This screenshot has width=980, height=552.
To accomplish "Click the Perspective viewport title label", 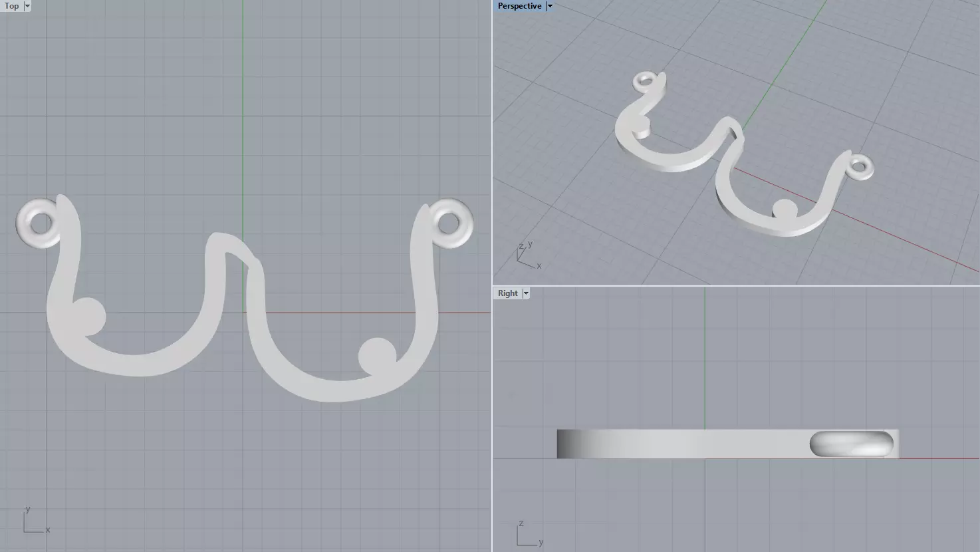I will pos(519,6).
